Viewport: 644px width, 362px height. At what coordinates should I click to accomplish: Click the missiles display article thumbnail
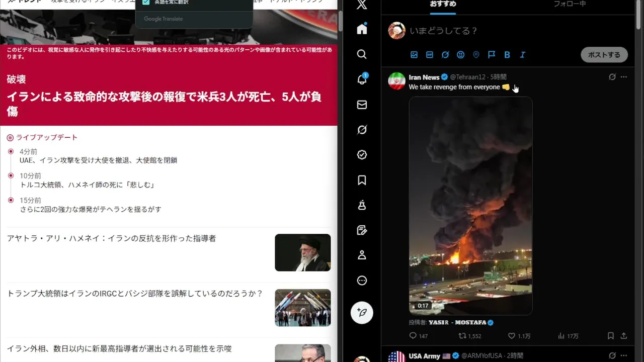tap(303, 308)
